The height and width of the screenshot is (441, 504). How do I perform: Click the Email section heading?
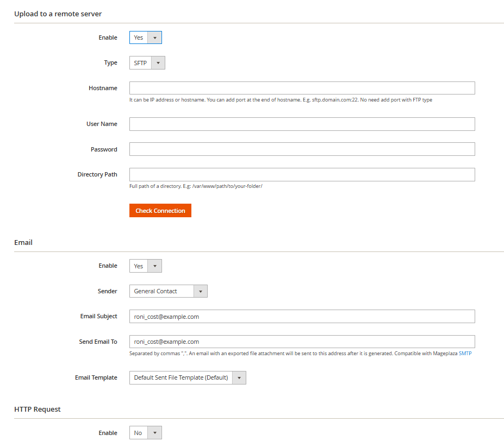click(x=23, y=242)
